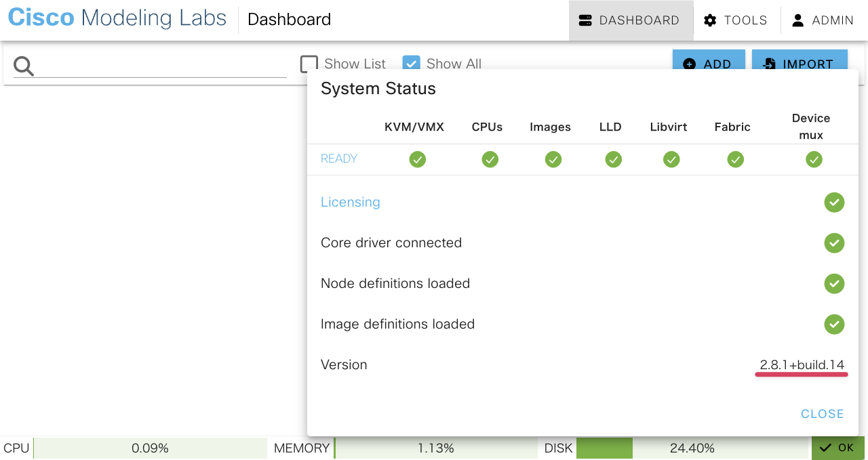Click the System Status dialog title
The height and width of the screenshot is (460, 868).
click(x=378, y=89)
